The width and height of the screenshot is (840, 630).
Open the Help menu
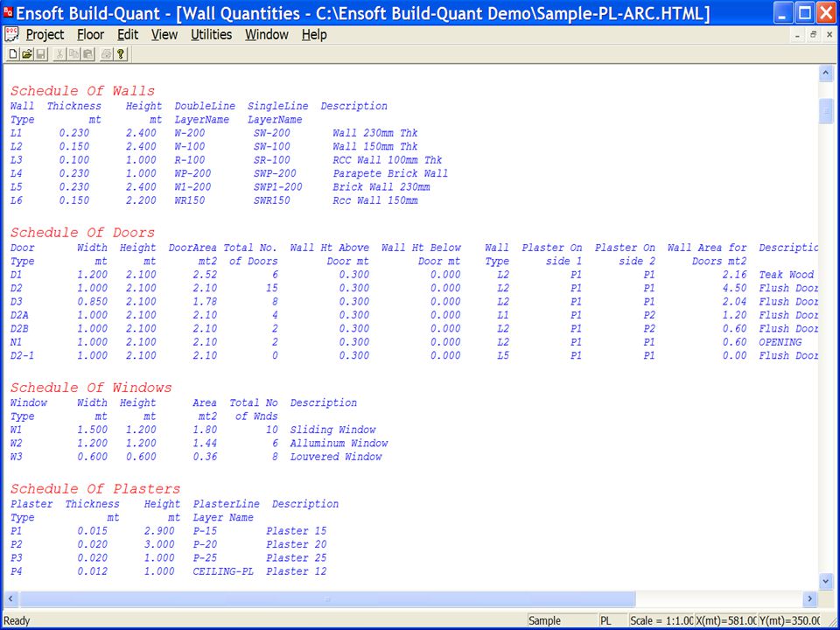(x=314, y=35)
